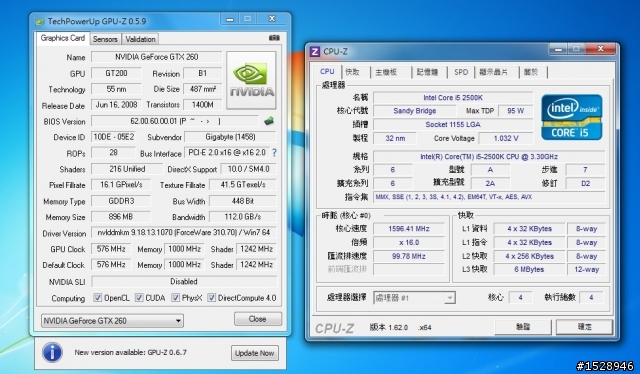640x374 pixels.
Task: Click the Update Now button
Action: point(254,353)
